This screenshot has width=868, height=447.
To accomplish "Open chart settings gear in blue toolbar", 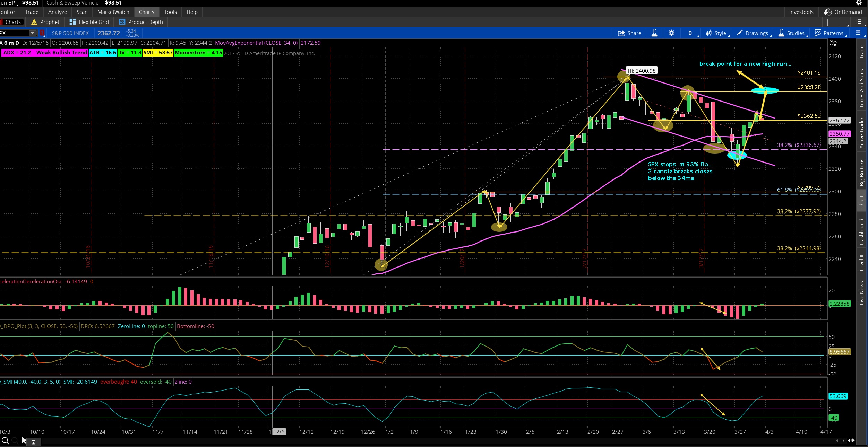I will tap(672, 33).
